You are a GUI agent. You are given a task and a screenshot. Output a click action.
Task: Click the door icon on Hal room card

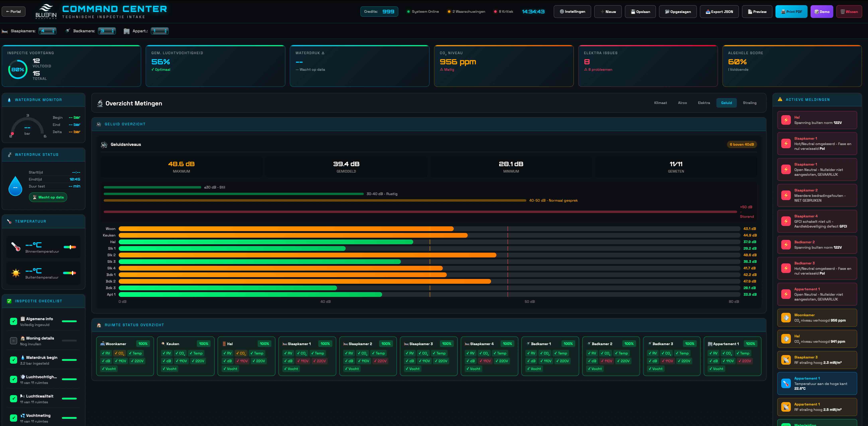224,344
